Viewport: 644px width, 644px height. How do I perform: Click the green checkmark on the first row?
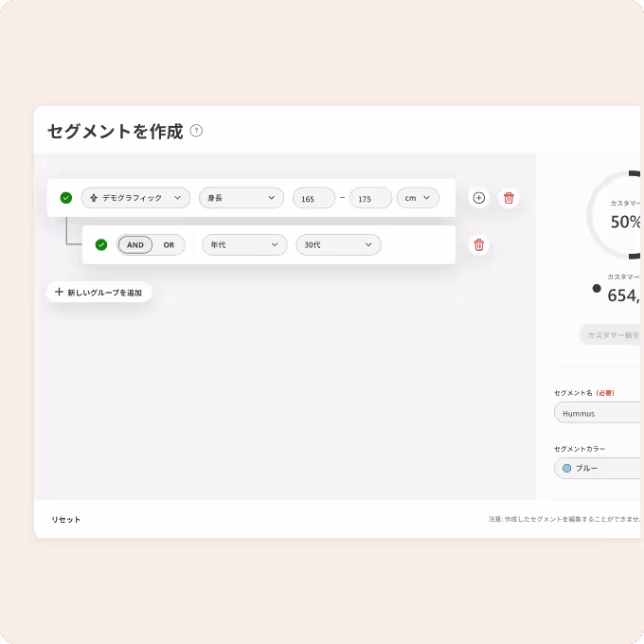66,198
